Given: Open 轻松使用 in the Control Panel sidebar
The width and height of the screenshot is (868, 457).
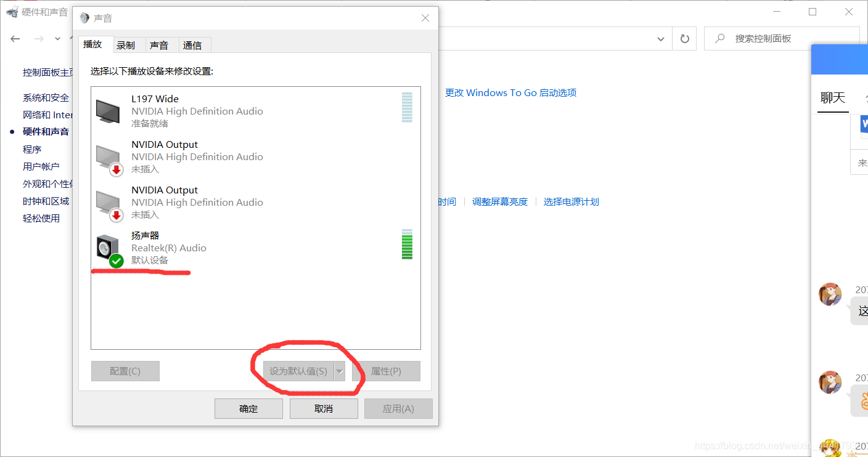Looking at the screenshot, I should (x=41, y=219).
